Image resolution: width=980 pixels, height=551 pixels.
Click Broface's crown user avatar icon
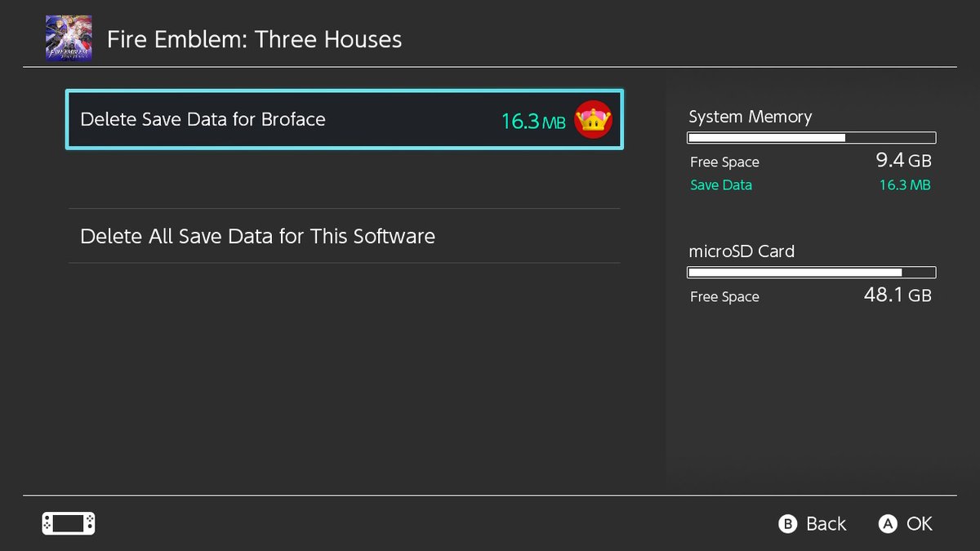coord(594,121)
